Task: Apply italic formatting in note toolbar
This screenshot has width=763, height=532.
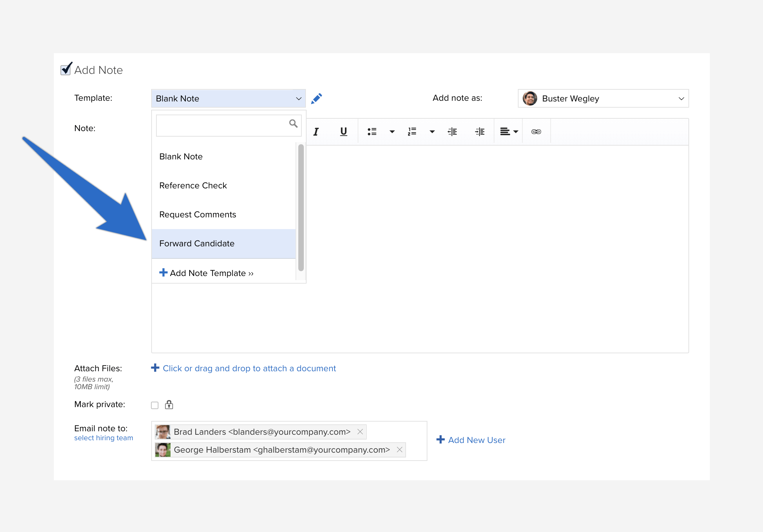Action: [x=316, y=132]
